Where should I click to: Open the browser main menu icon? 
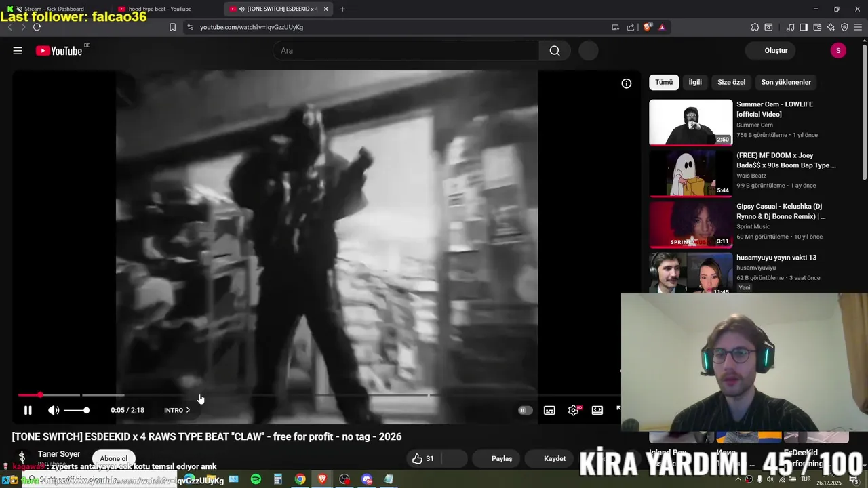click(x=859, y=27)
